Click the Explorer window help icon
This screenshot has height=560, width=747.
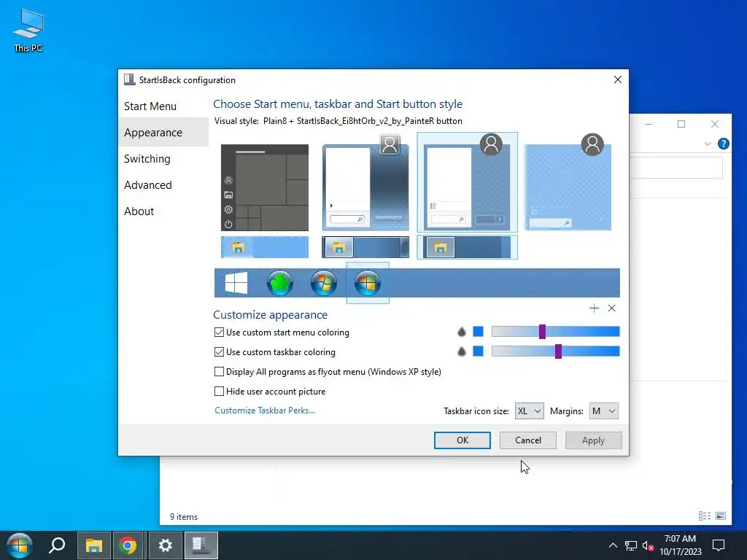point(723,144)
